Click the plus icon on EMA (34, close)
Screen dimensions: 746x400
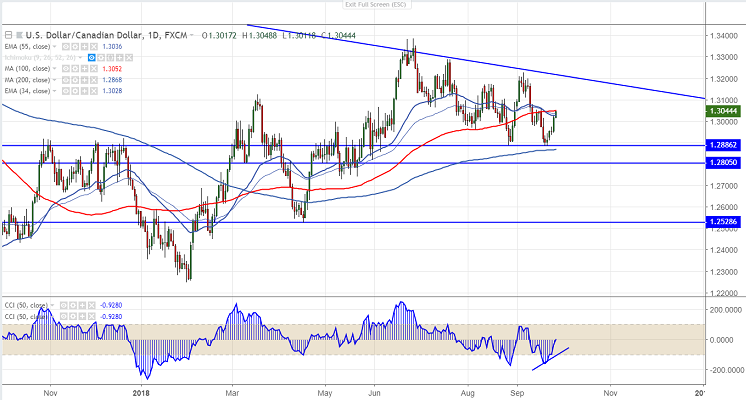[x=84, y=91]
